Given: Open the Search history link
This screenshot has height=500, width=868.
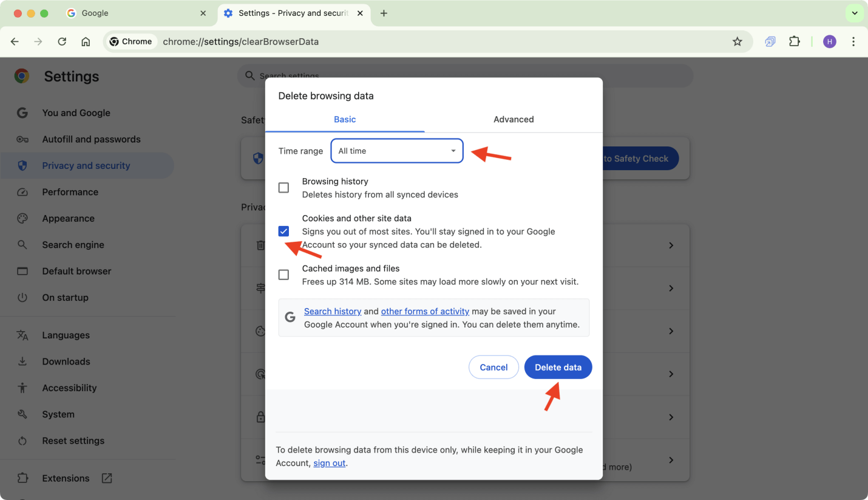Looking at the screenshot, I should [x=333, y=311].
